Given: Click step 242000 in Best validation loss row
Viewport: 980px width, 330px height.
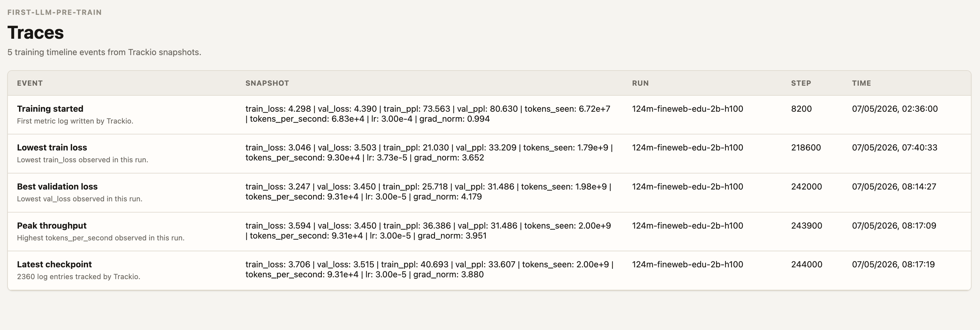Looking at the screenshot, I should pos(806,186).
